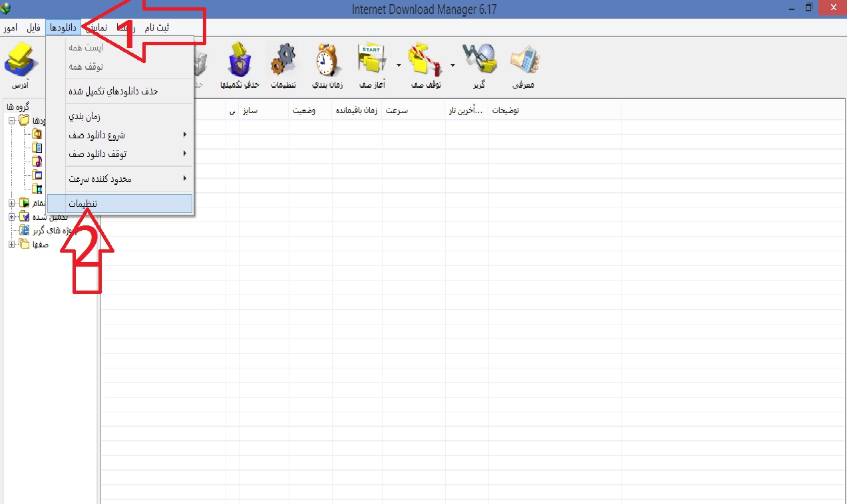
Task: Click the دانلودها menu header
Action: click(63, 27)
